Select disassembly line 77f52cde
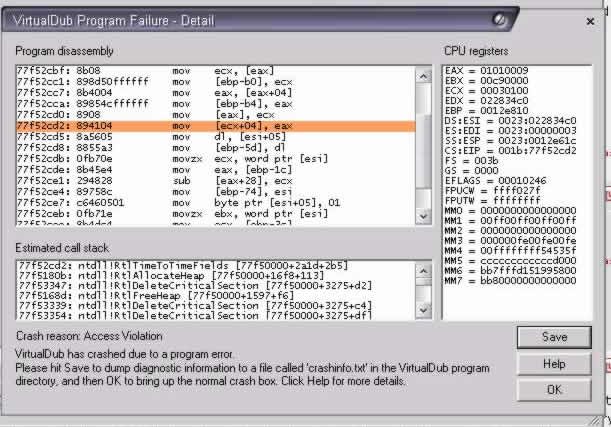Image resolution: width=611 pixels, height=427 pixels. (x=216, y=170)
